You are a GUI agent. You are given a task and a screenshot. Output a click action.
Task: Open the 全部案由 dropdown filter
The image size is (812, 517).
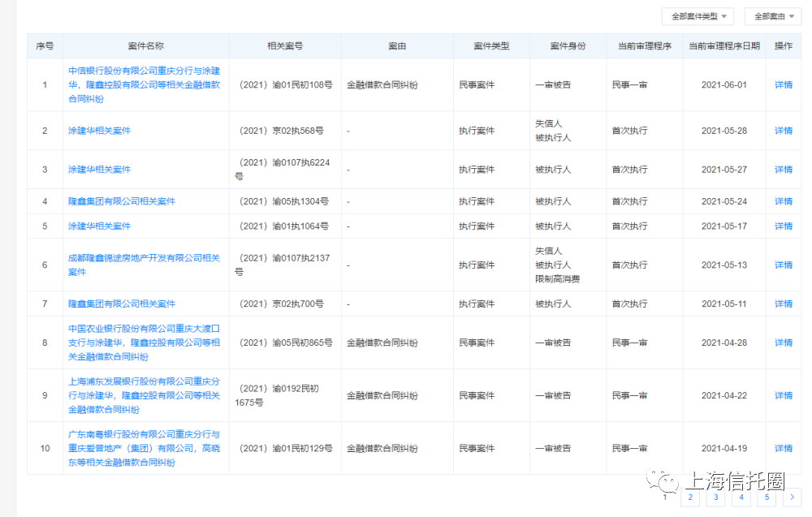click(774, 16)
